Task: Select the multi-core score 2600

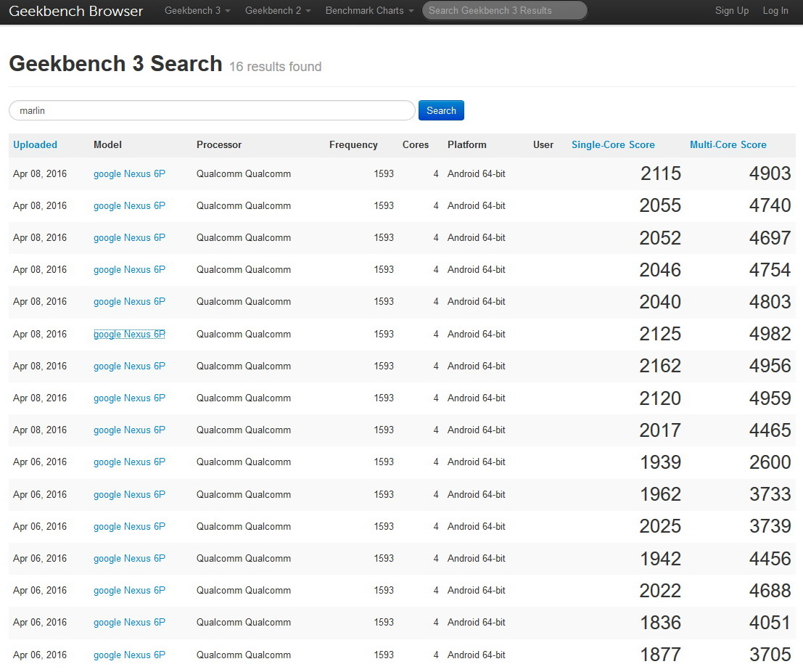Action: (x=770, y=462)
